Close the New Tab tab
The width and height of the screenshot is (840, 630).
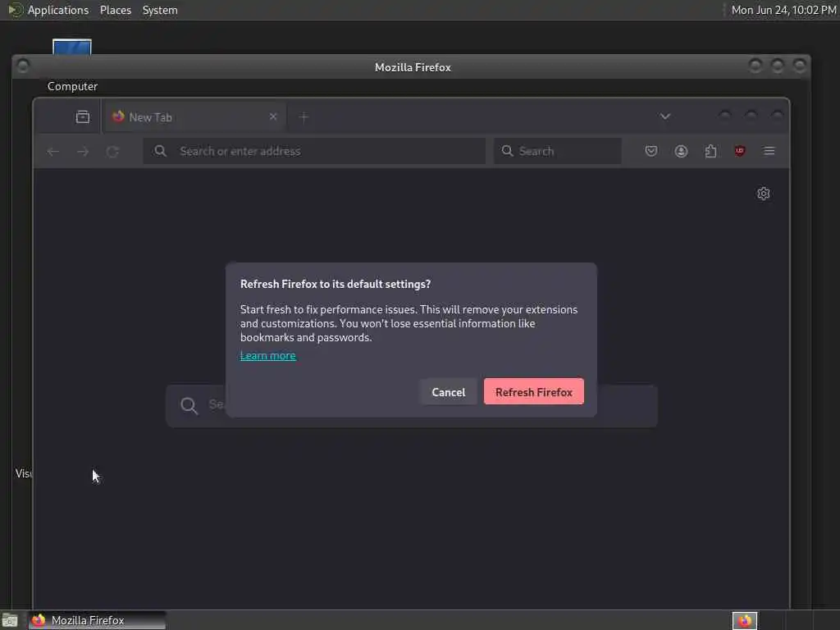point(273,116)
